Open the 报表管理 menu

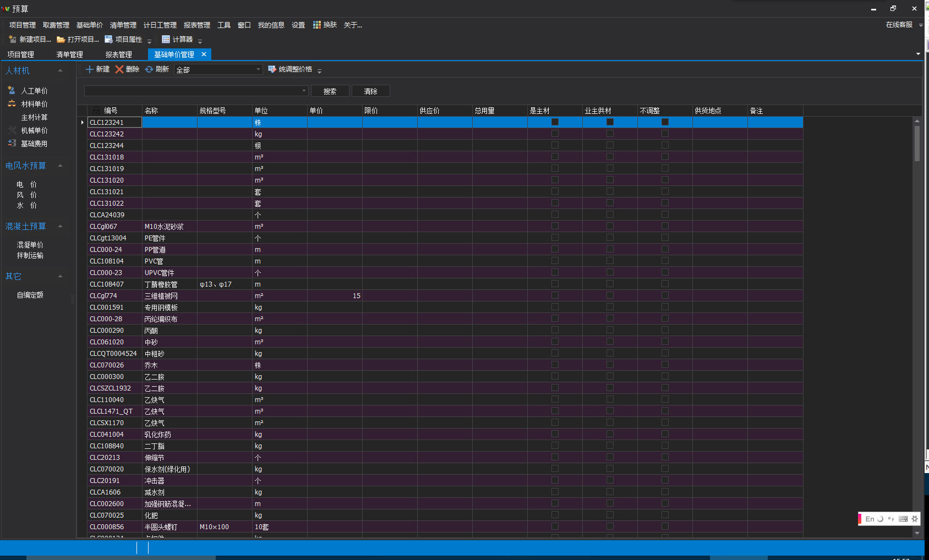pyautogui.click(x=196, y=25)
